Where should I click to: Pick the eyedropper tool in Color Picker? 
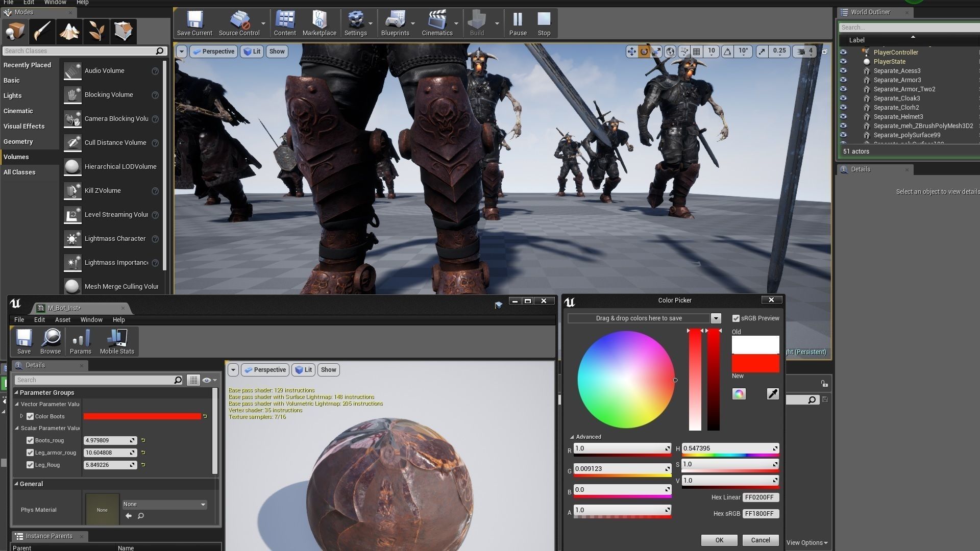(772, 394)
